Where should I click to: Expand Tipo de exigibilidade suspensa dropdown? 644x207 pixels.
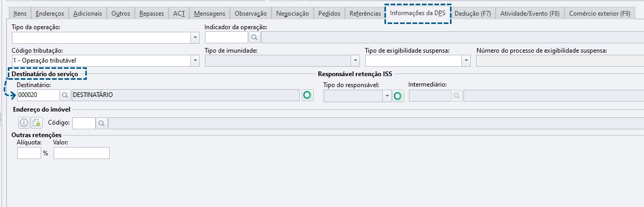466,60
